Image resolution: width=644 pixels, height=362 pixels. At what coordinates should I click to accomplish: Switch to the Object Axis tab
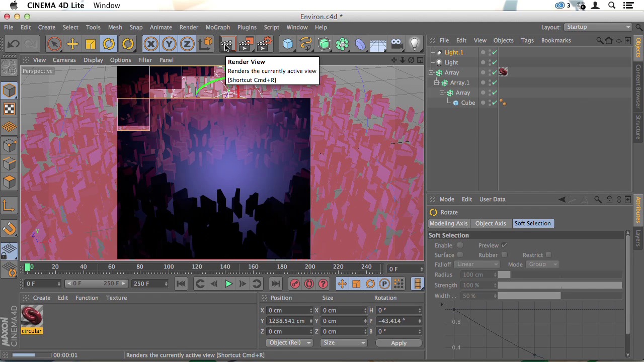click(490, 223)
